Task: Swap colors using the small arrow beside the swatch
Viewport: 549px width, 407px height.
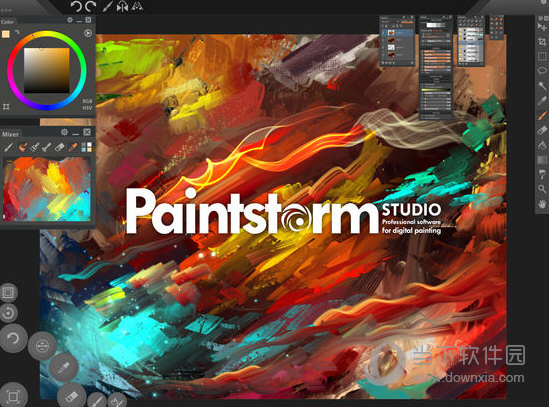Action: pos(17,32)
